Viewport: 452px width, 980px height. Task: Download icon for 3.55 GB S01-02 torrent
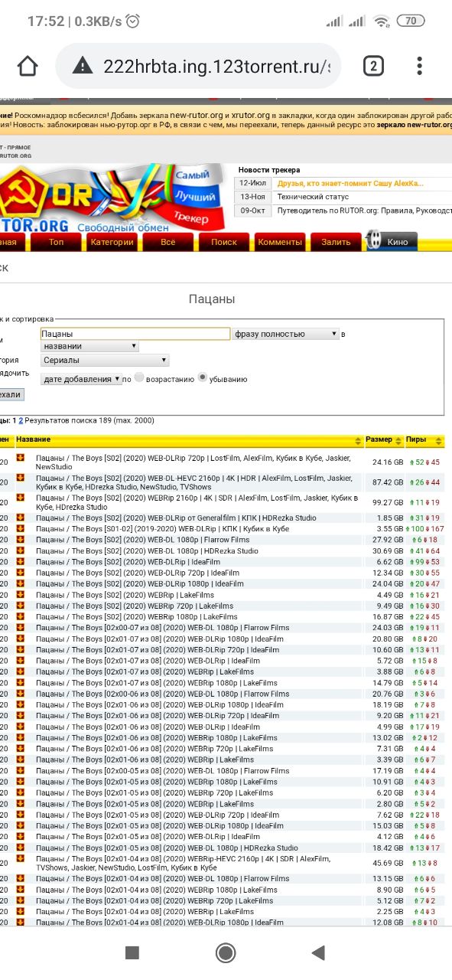click(x=21, y=528)
